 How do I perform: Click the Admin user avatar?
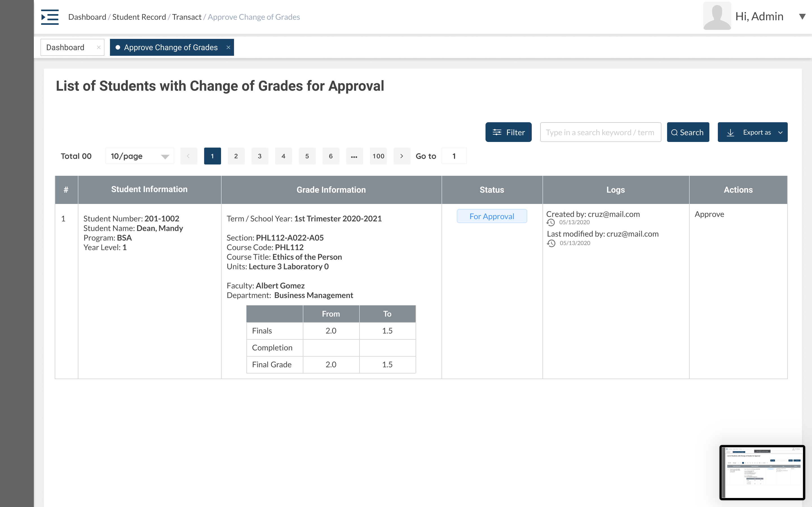click(717, 16)
